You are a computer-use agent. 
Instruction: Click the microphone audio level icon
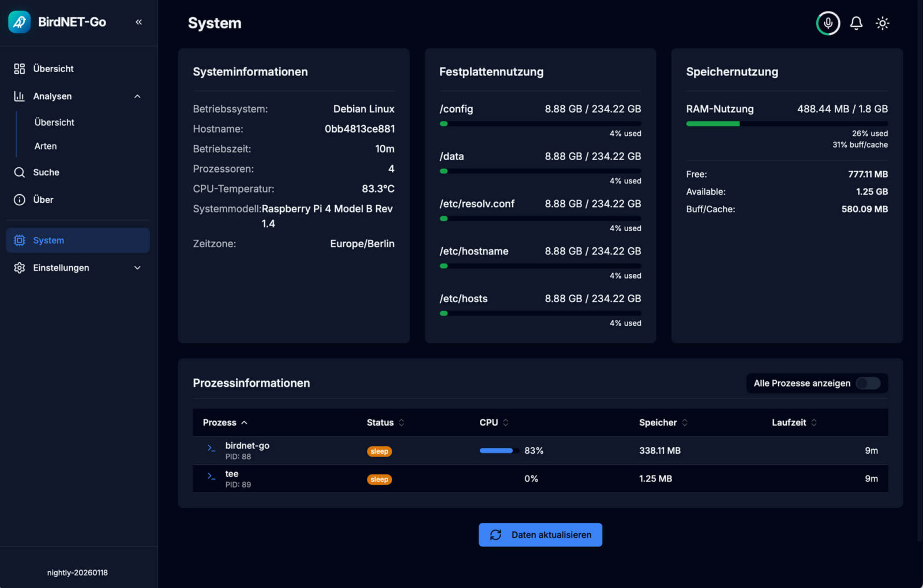pos(828,23)
